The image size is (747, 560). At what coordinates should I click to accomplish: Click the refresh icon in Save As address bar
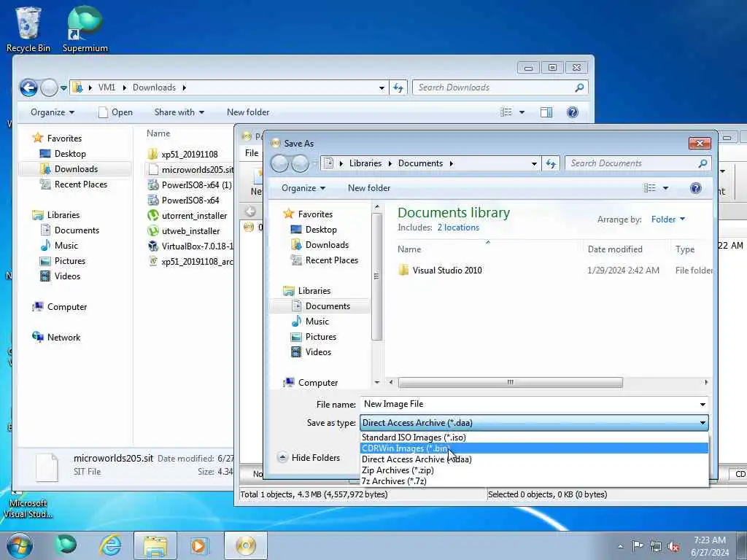[x=551, y=164]
